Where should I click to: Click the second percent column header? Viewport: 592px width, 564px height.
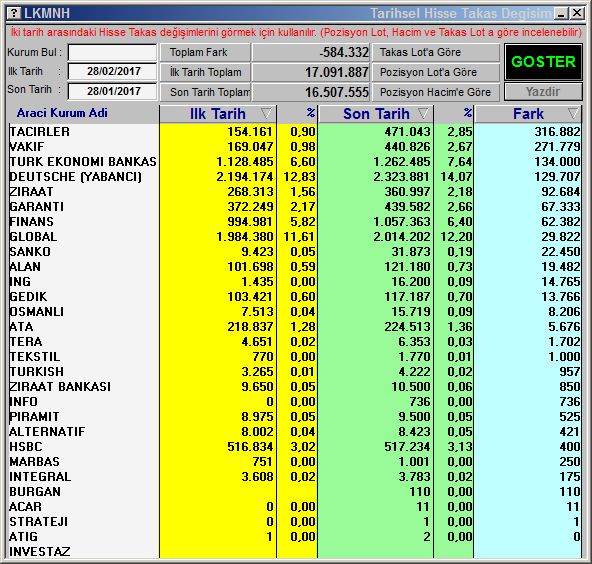pos(454,114)
